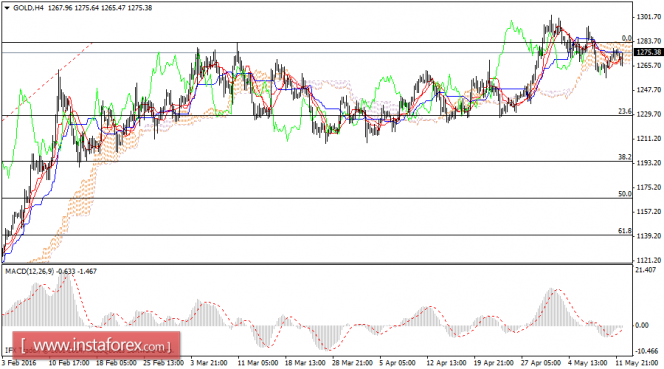
Task: Click the 28 Mar 21:00 date label
Action: pyautogui.click(x=353, y=363)
